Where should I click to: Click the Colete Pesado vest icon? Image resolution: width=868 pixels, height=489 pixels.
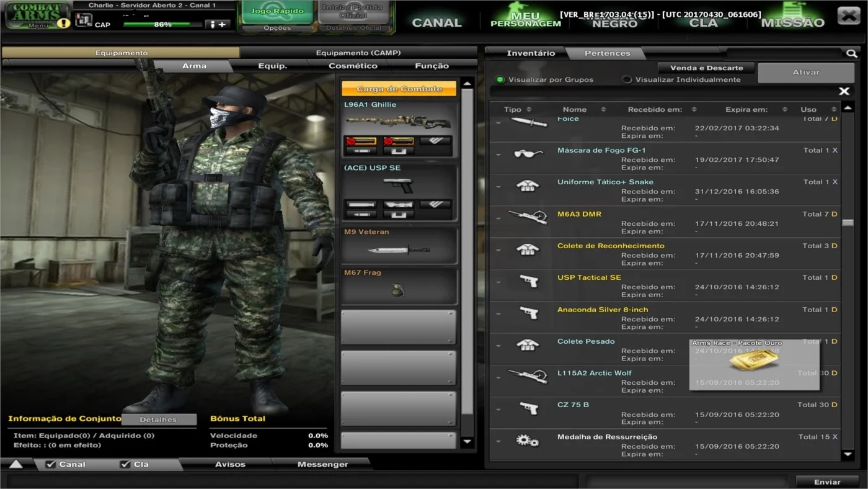(528, 346)
